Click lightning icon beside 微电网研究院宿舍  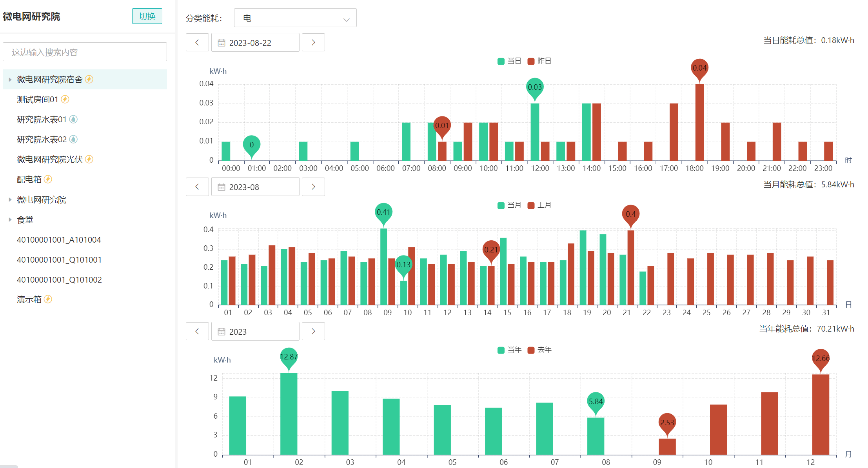point(89,79)
